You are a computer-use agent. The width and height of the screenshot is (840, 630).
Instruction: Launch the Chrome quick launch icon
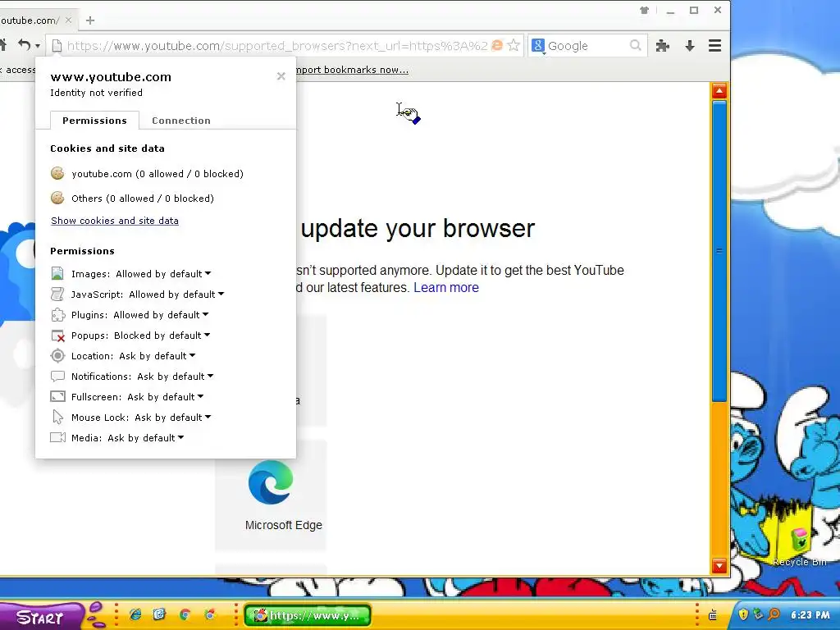coord(185,614)
